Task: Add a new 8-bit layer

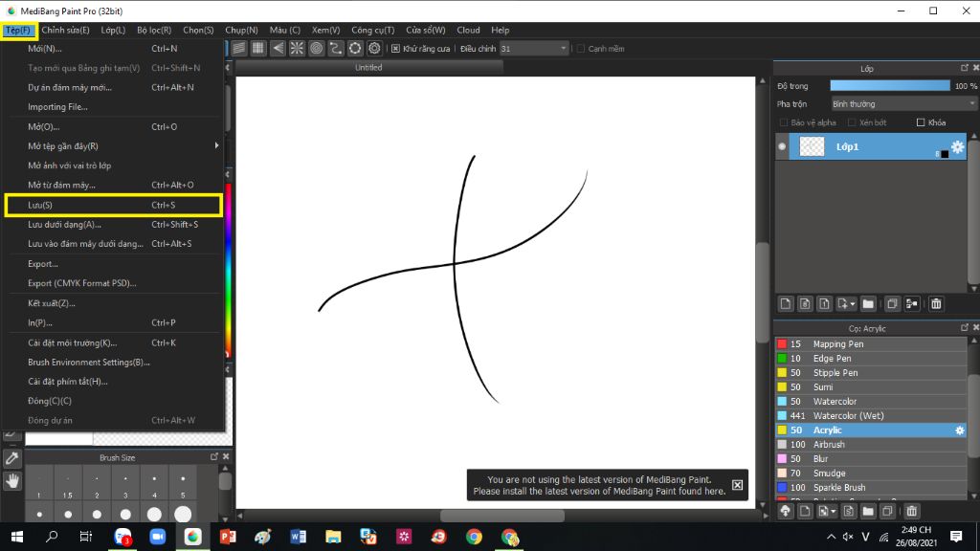Action: tap(805, 303)
